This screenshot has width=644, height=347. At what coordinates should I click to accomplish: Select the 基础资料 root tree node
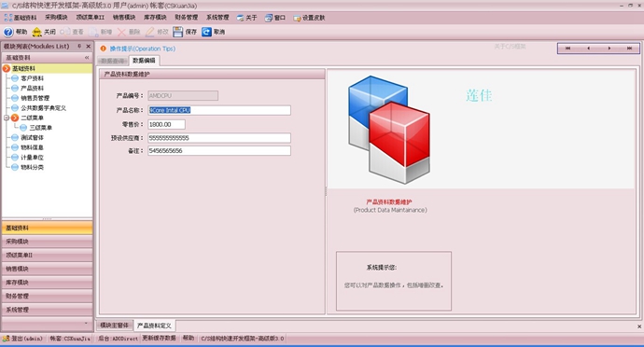click(x=23, y=68)
